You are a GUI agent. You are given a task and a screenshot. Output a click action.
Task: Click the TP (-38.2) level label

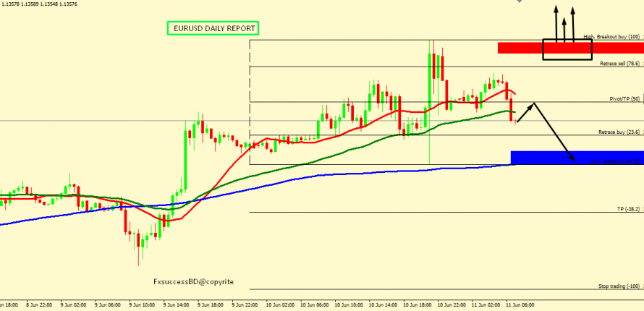(628, 209)
